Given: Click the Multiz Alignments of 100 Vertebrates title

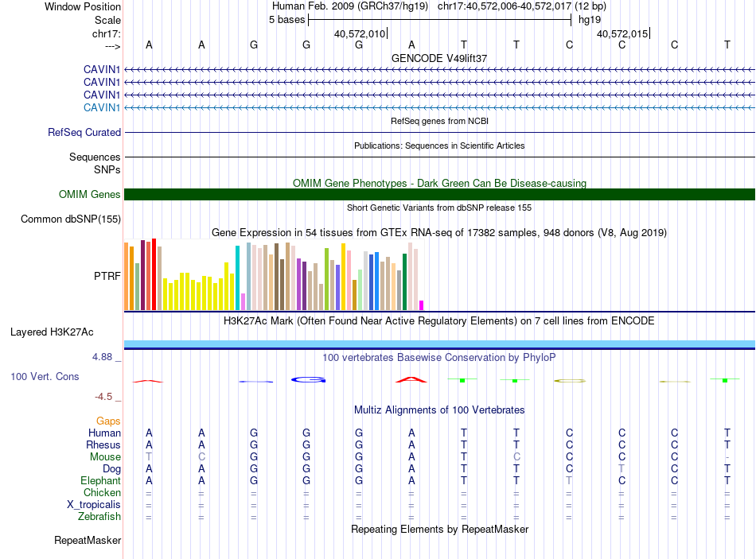Looking at the screenshot, I should point(439,410).
